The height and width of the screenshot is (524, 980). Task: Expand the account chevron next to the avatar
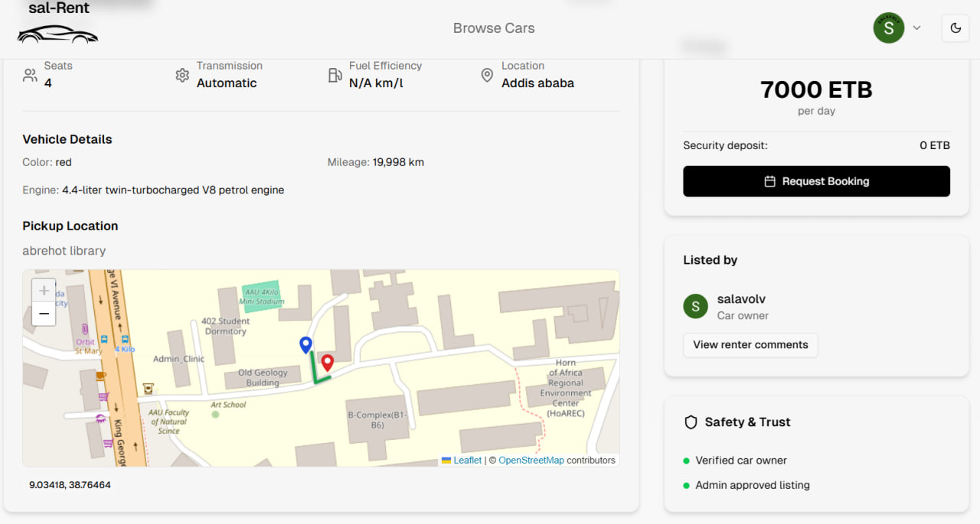pyautogui.click(x=916, y=28)
